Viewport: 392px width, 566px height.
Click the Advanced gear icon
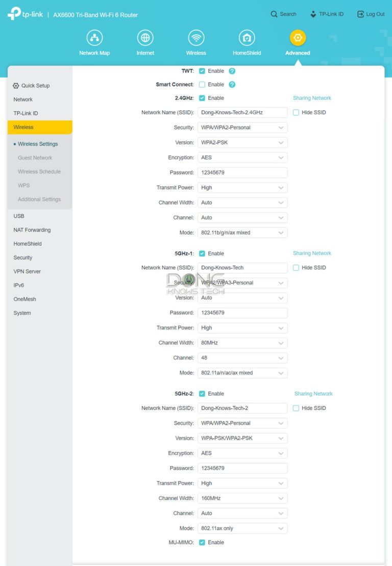tap(298, 38)
